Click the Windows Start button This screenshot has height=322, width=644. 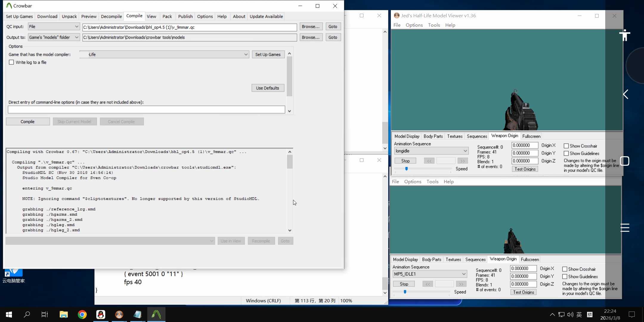tap(9, 315)
